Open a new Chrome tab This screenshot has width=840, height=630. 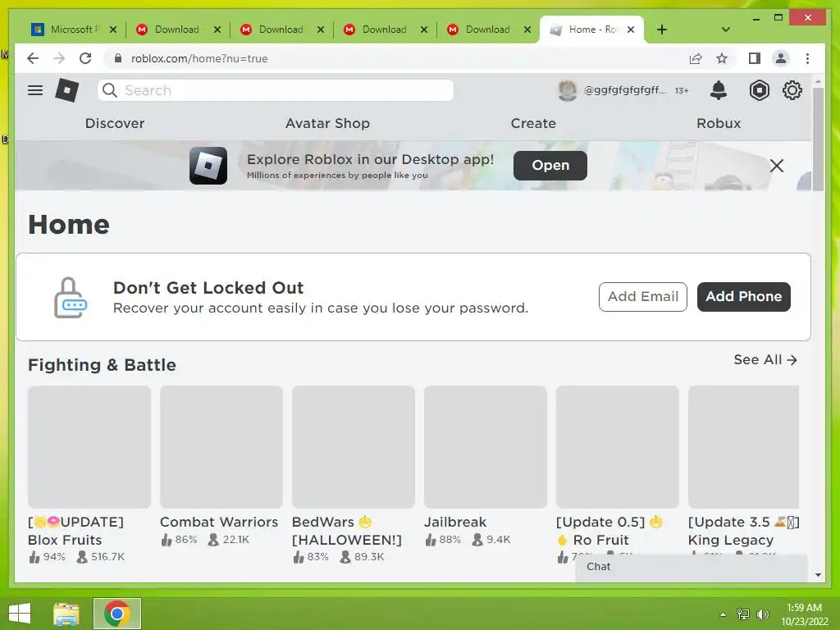point(662,30)
